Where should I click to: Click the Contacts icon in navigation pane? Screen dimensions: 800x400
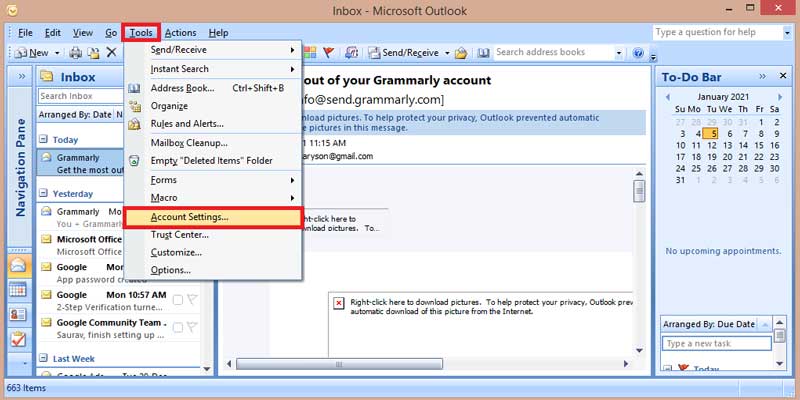coord(18,314)
